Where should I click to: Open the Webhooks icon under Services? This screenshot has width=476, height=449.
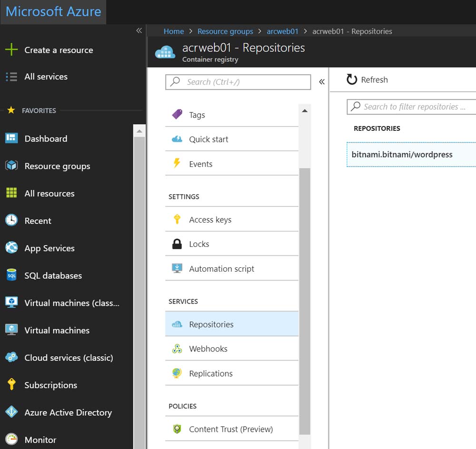[x=177, y=349]
